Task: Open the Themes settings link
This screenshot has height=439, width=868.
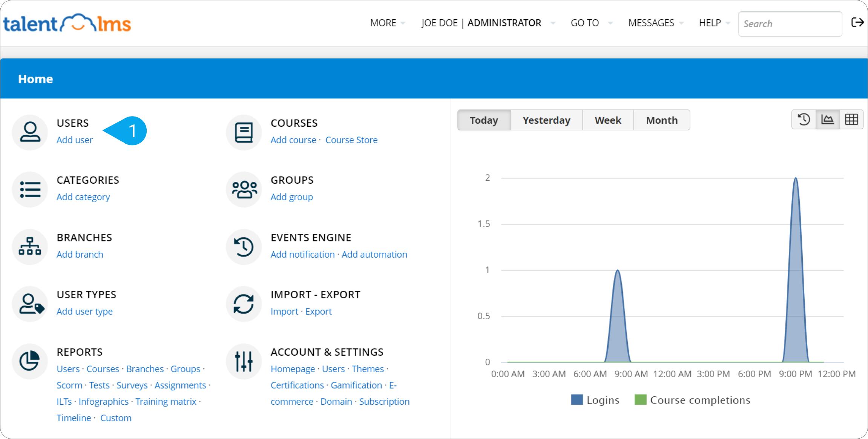Action: tap(368, 369)
